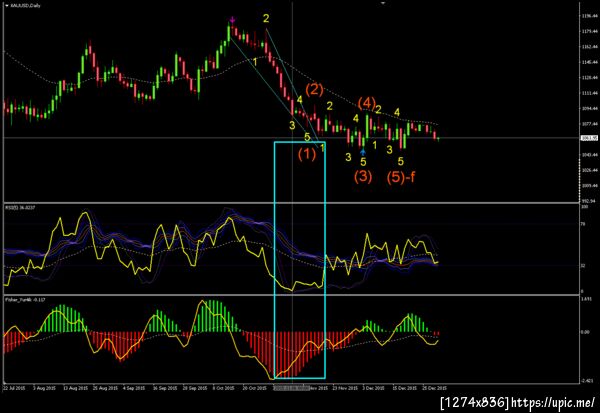Screen dimensions: 600x413
Task: Click the 4 Sep 2015 date label
Action: tap(134, 388)
